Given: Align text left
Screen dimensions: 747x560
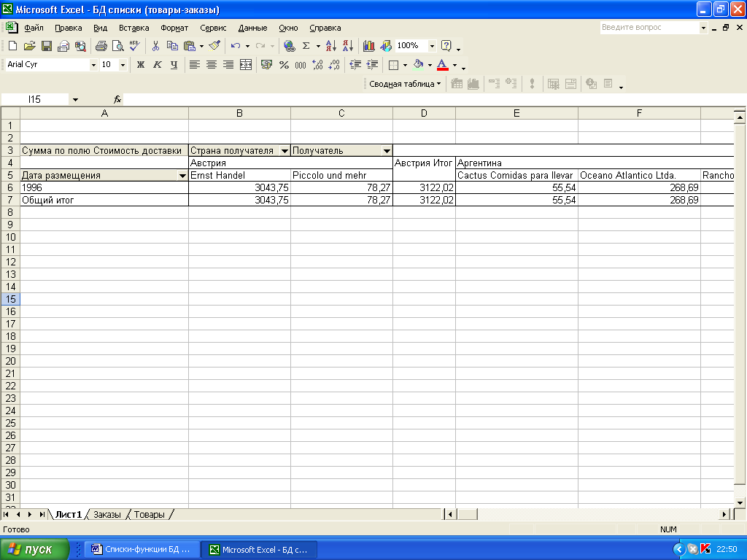Looking at the screenshot, I should coord(194,65).
